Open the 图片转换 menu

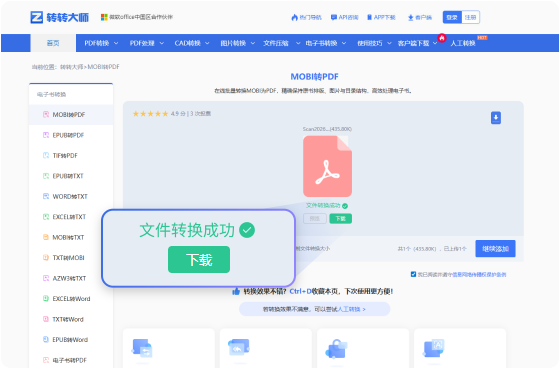233,43
